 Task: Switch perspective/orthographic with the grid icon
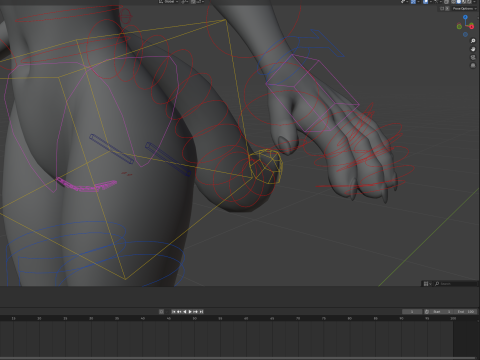(473, 65)
